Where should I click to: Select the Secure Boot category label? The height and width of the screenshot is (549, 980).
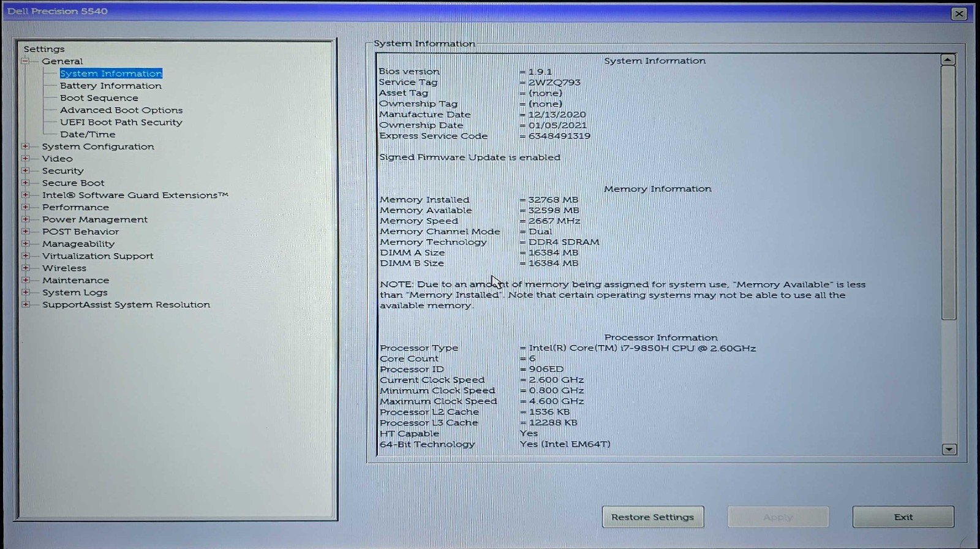pyautogui.click(x=73, y=183)
